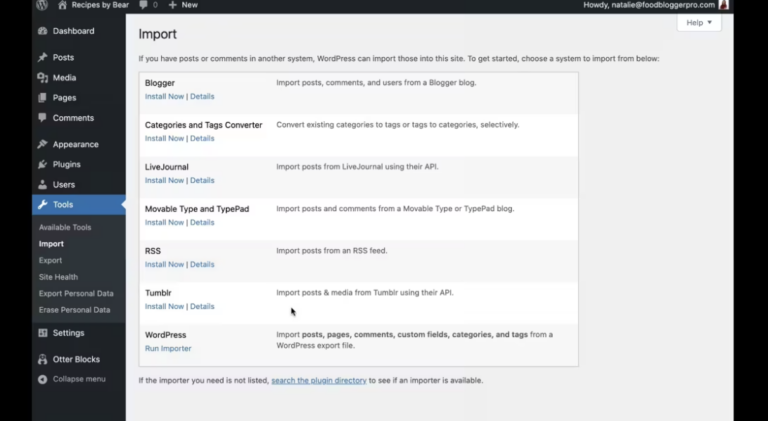Click the Appearance paintbrush icon
The width and height of the screenshot is (768, 421).
click(x=43, y=144)
